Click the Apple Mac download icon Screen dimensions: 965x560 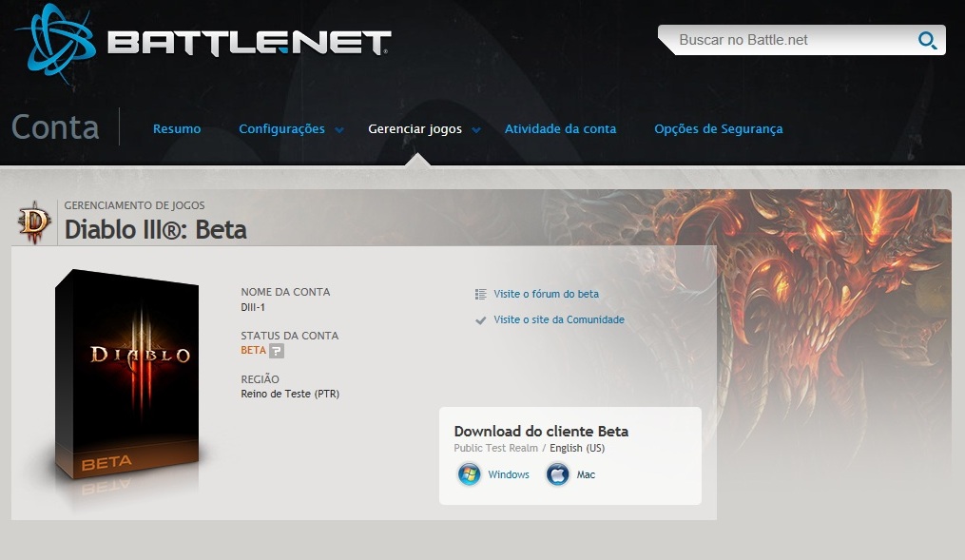point(557,474)
